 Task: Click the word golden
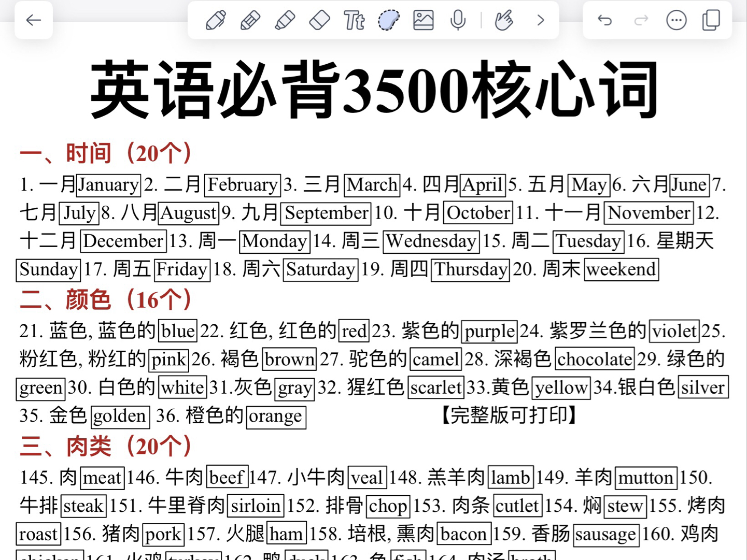point(120,417)
